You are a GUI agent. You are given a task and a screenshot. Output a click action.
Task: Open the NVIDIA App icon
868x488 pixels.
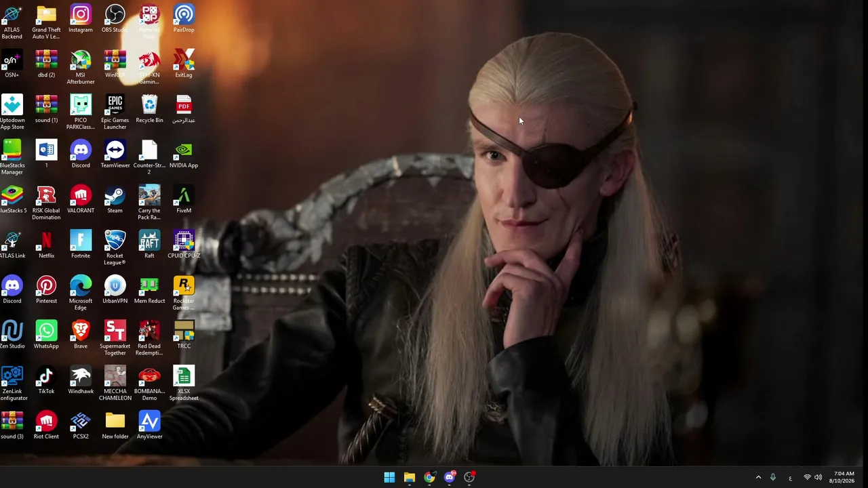(184, 155)
